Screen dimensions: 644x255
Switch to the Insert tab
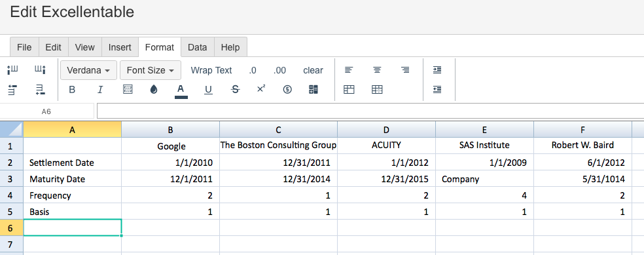pyautogui.click(x=120, y=47)
